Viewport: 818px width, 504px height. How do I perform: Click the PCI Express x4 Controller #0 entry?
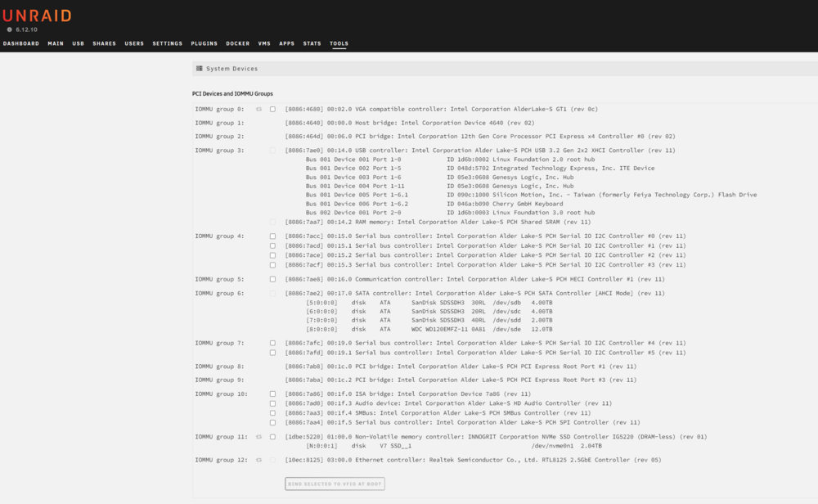(x=480, y=137)
